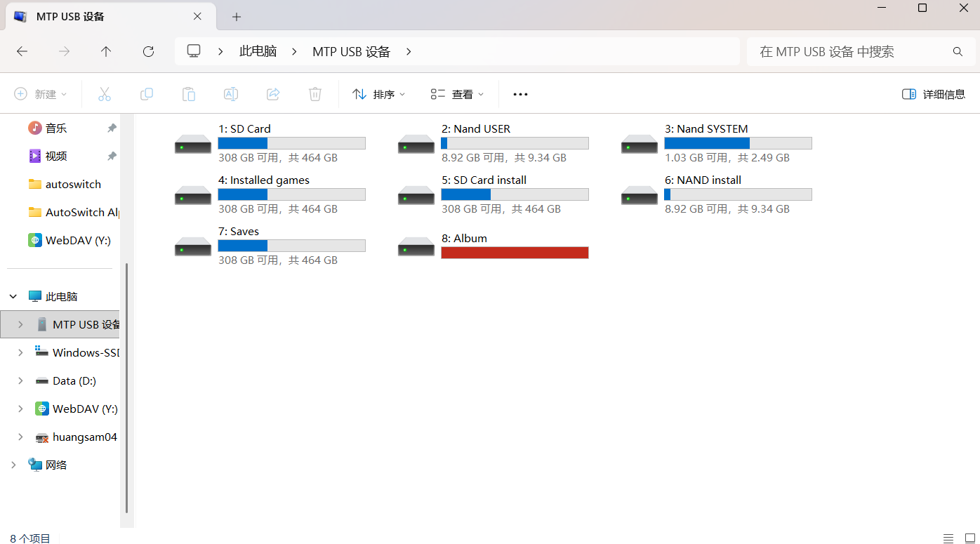Image resolution: width=980 pixels, height=544 pixels.
Task: Click the search box for MTP USB 设备
Action: pos(849,51)
